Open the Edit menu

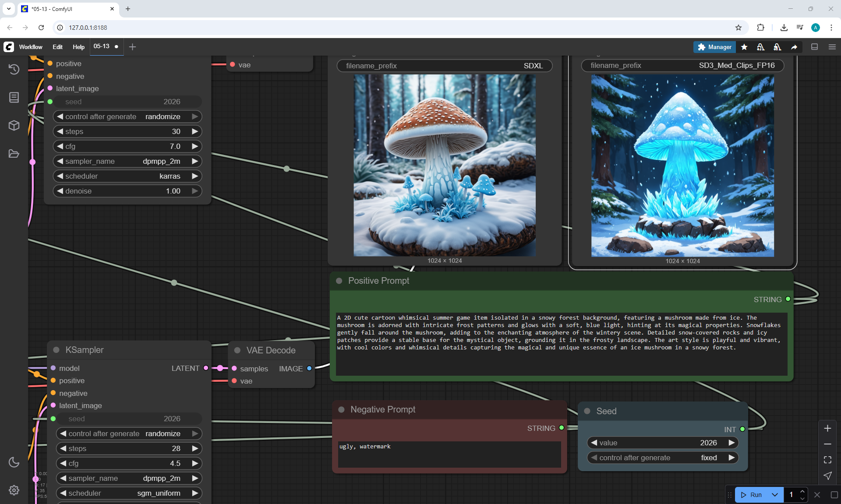tap(57, 47)
